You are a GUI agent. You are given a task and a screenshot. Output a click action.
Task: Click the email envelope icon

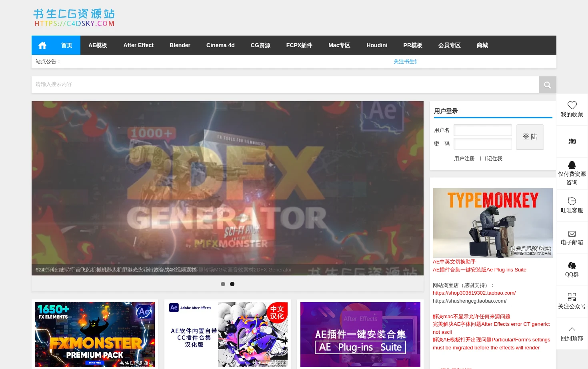click(x=572, y=233)
